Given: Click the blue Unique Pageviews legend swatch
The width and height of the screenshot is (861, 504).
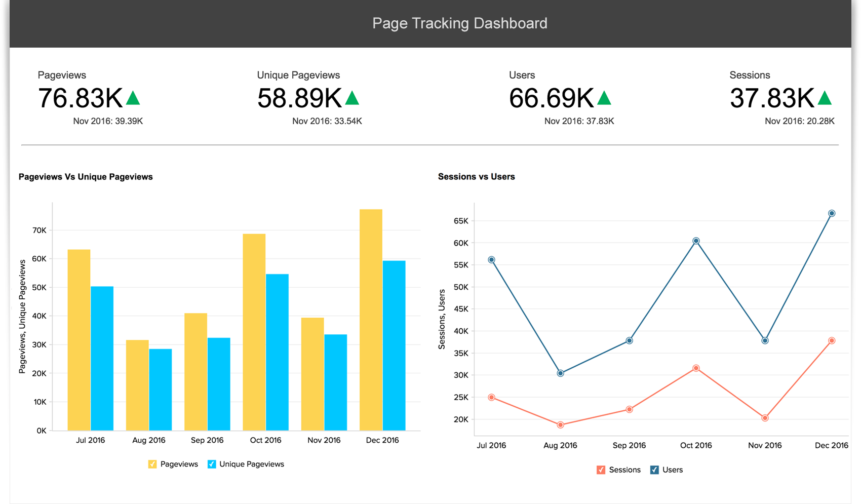Looking at the screenshot, I should (211, 464).
